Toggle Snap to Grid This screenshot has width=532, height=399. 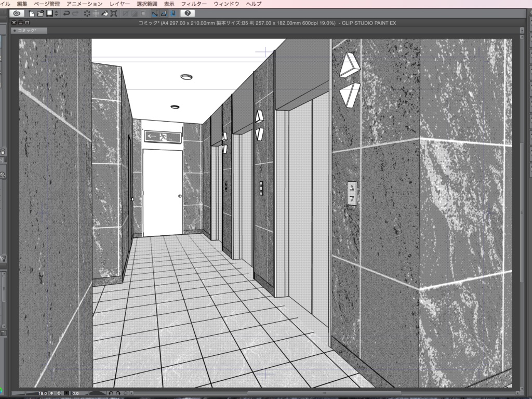[x=172, y=13]
